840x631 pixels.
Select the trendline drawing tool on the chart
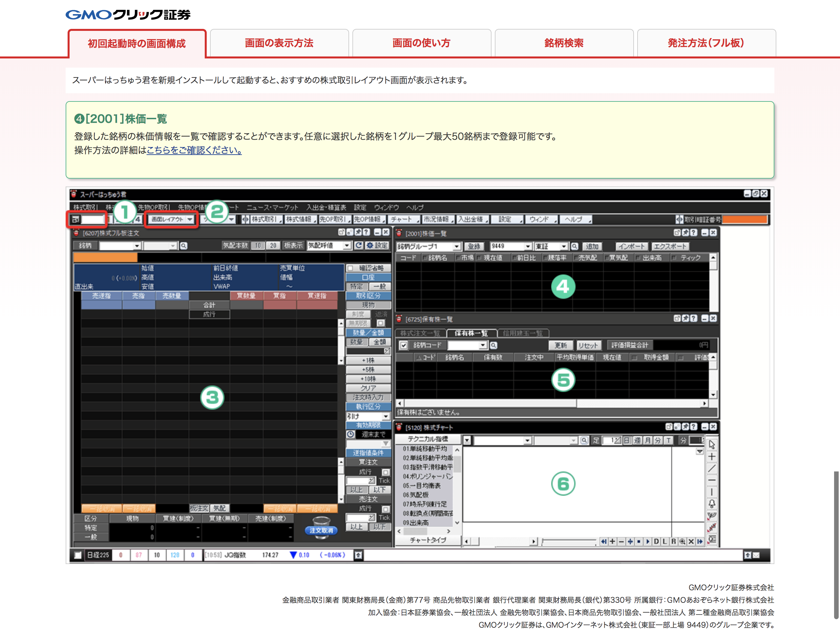pyautogui.click(x=712, y=468)
